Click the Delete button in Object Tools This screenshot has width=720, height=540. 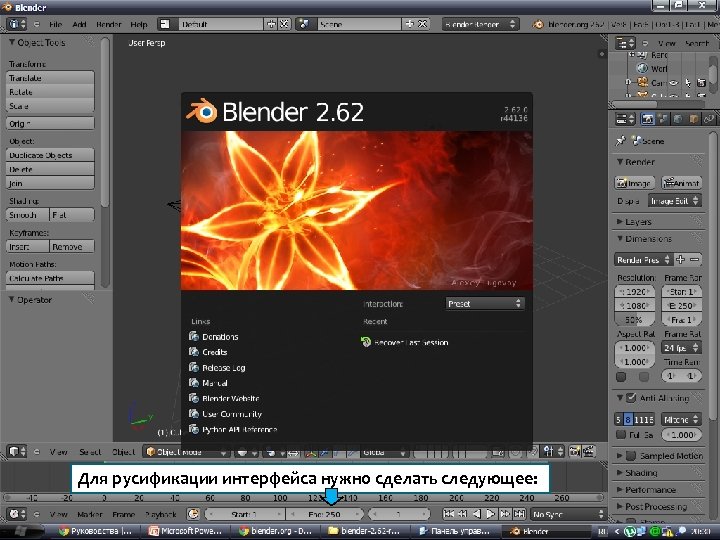tap(50, 169)
